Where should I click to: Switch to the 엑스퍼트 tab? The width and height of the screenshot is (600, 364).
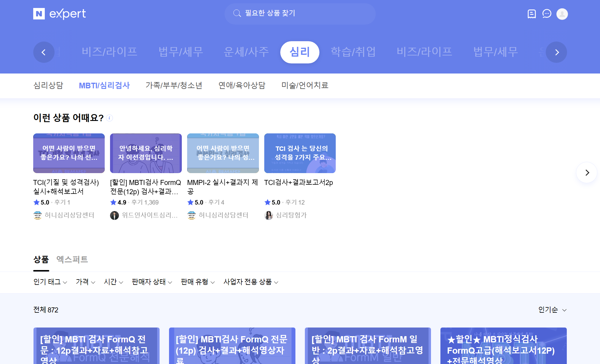click(72, 260)
